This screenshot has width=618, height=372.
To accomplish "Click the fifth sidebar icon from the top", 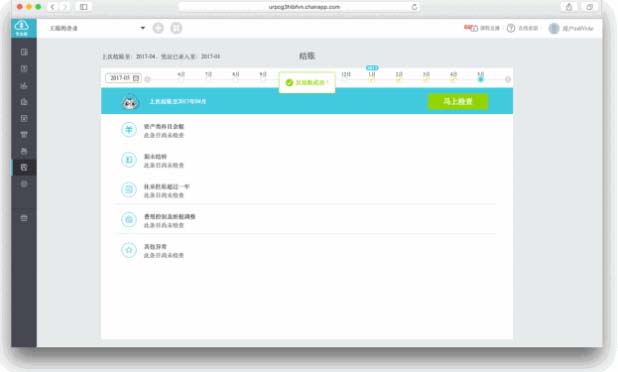I will (x=24, y=118).
